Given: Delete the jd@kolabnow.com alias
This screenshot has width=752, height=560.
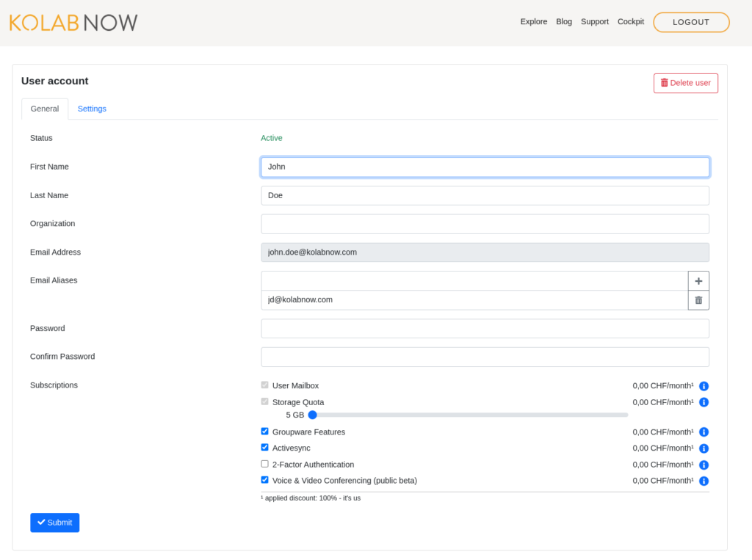Looking at the screenshot, I should tap(698, 299).
